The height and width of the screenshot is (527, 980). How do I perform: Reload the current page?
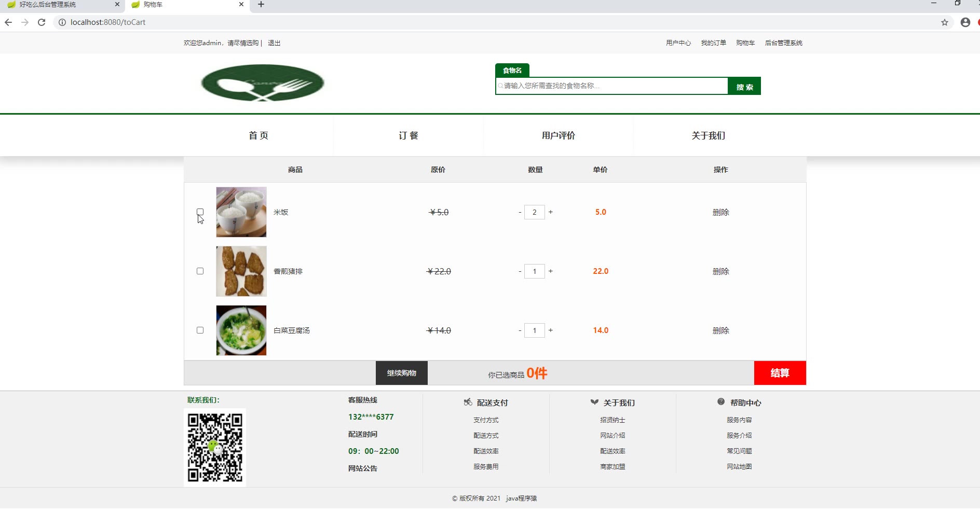coord(42,22)
